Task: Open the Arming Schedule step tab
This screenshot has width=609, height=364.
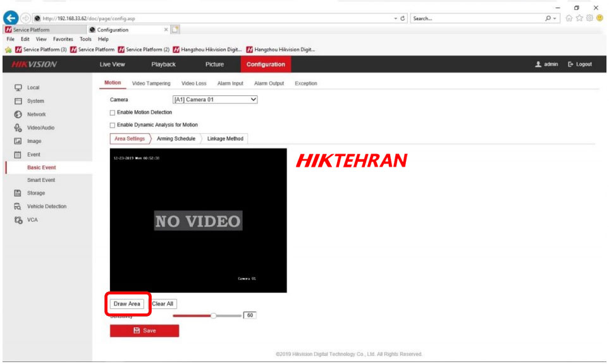Action: click(x=176, y=138)
